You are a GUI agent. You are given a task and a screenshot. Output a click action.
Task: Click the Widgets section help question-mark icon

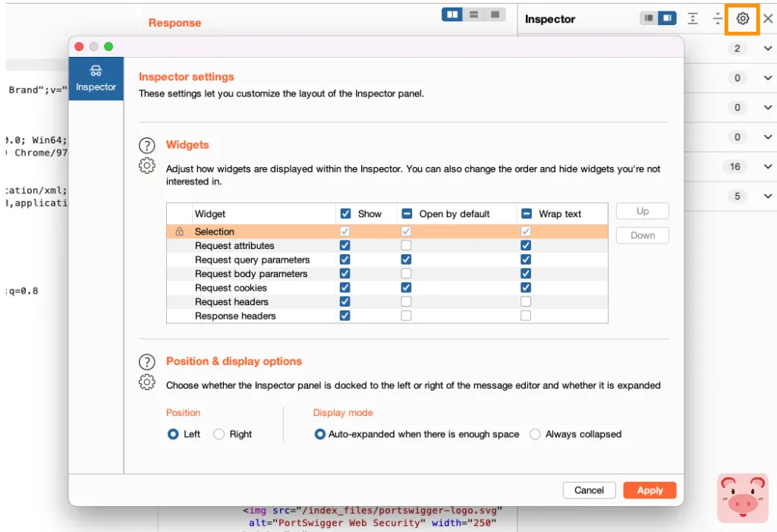[146, 145]
